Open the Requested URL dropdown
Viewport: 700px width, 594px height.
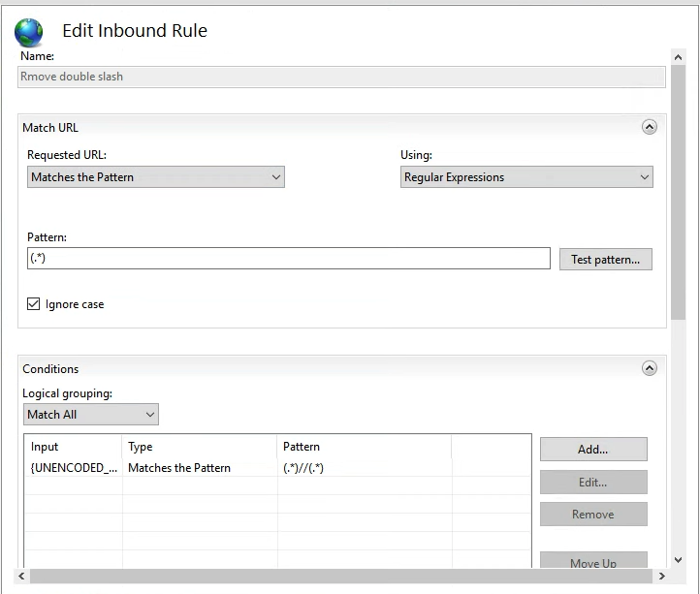click(156, 177)
